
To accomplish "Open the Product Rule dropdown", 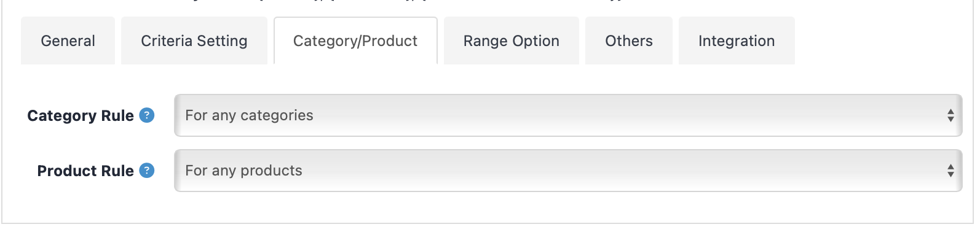I will (568, 171).
